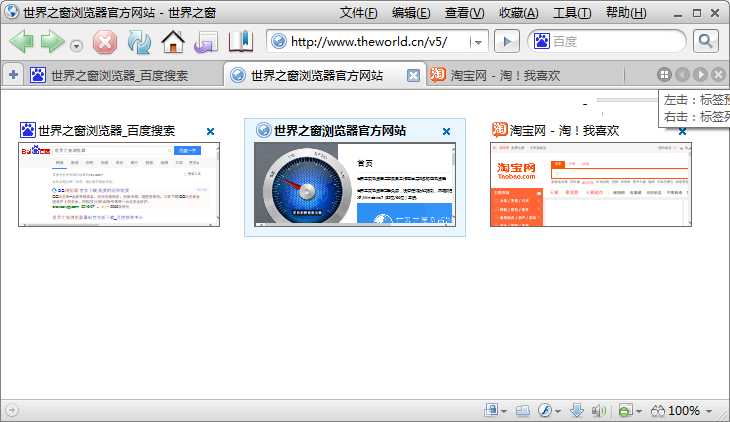Expand the ad block dropdown arrow
Screen dimensions: 730x422
point(639,411)
